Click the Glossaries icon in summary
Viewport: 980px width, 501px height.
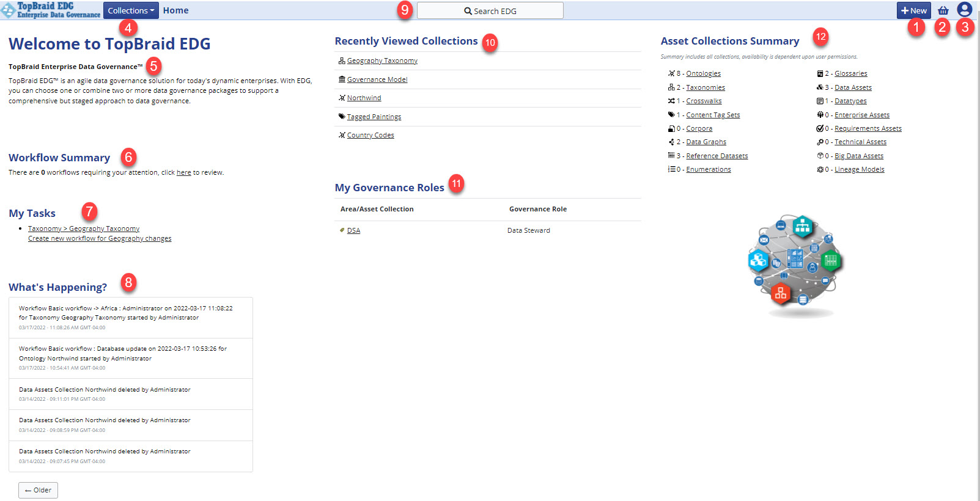coord(820,74)
